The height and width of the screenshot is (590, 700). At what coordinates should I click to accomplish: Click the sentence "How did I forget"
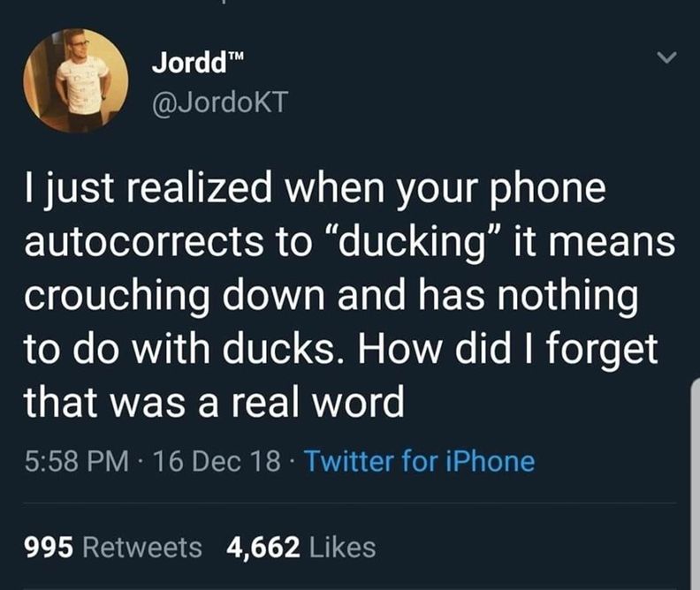pos(506,350)
